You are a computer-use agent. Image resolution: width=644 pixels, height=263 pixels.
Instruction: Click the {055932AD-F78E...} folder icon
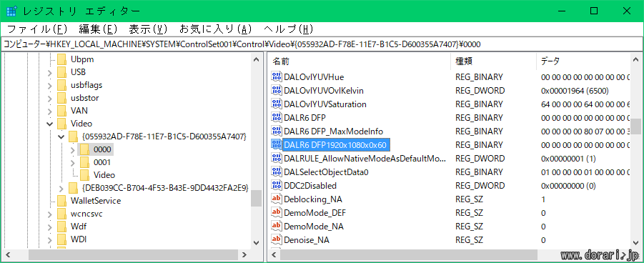tap(73, 136)
